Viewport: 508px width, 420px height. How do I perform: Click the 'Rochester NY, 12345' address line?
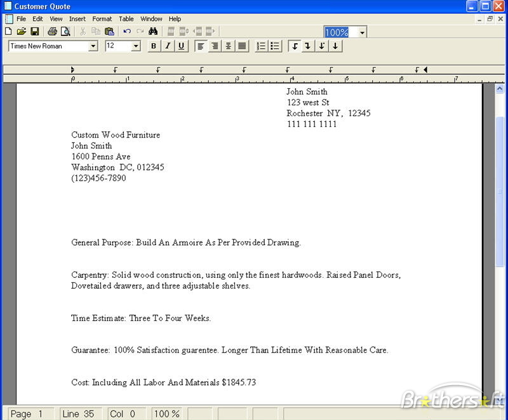pos(328,114)
